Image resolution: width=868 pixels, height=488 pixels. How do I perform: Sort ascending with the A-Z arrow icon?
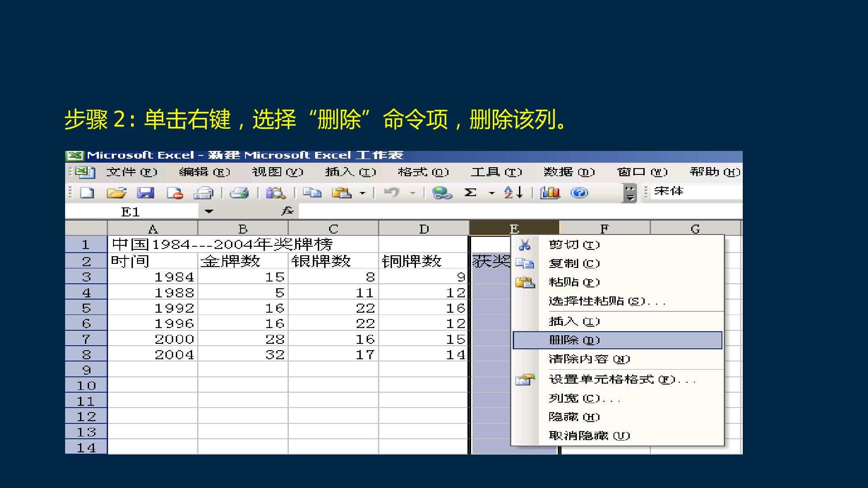point(514,193)
